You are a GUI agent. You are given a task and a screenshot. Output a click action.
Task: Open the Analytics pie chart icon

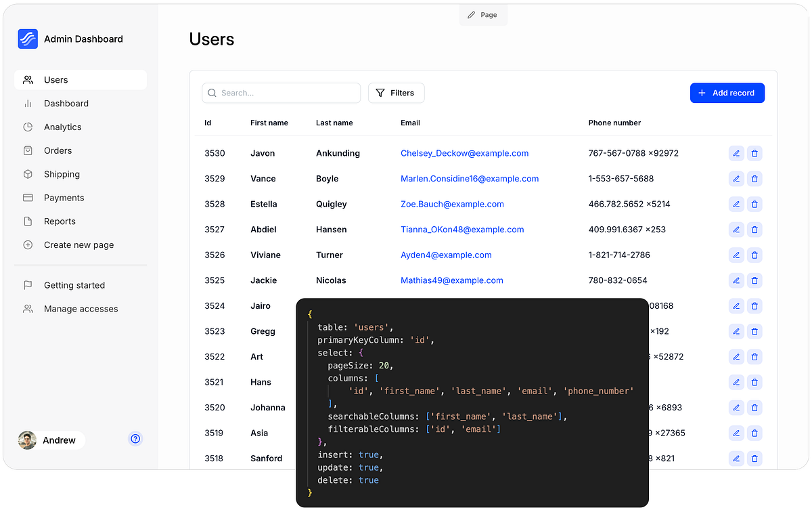pos(28,127)
